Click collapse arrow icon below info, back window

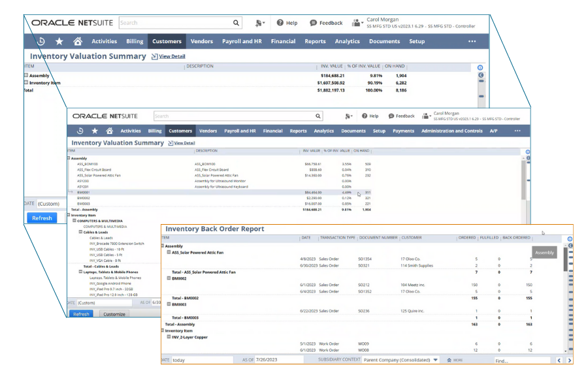pyautogui.click(x=481, y=75)
